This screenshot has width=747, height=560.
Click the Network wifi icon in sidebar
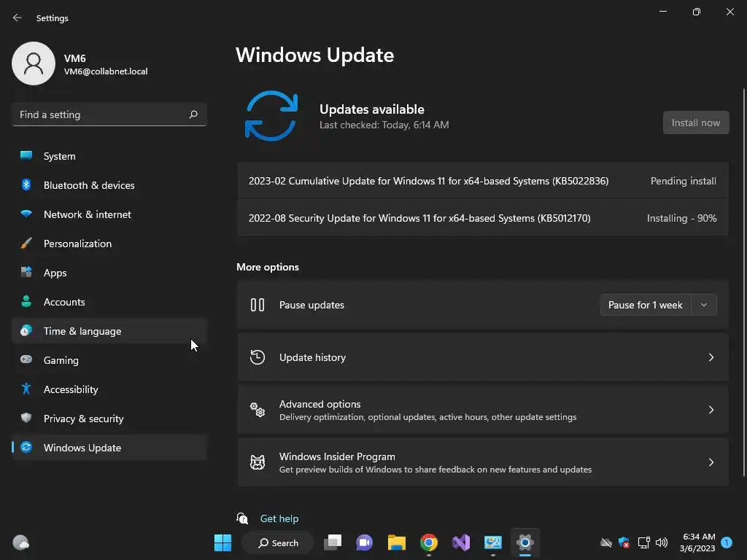[26, 214]
